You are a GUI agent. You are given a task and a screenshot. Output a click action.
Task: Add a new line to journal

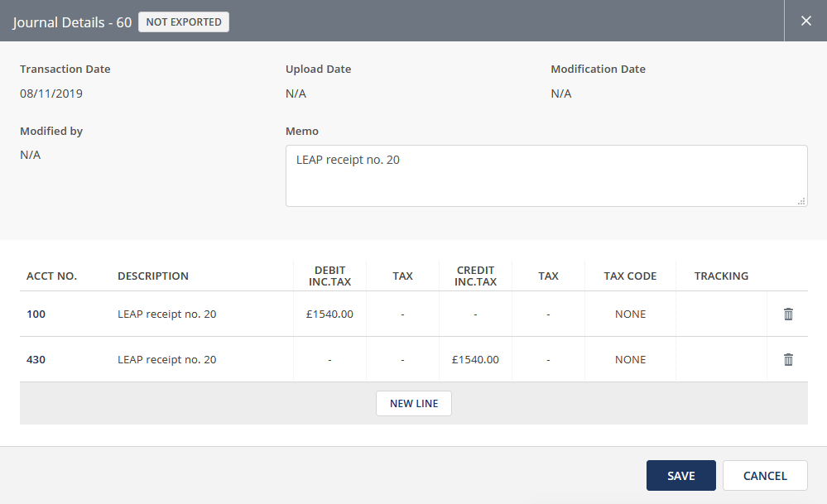(x=413, y=404)
